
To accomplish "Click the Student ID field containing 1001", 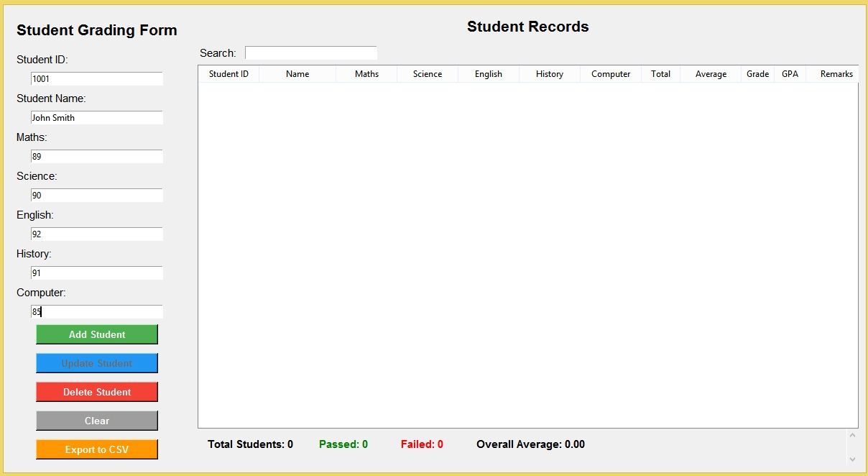I will [97, 79].
